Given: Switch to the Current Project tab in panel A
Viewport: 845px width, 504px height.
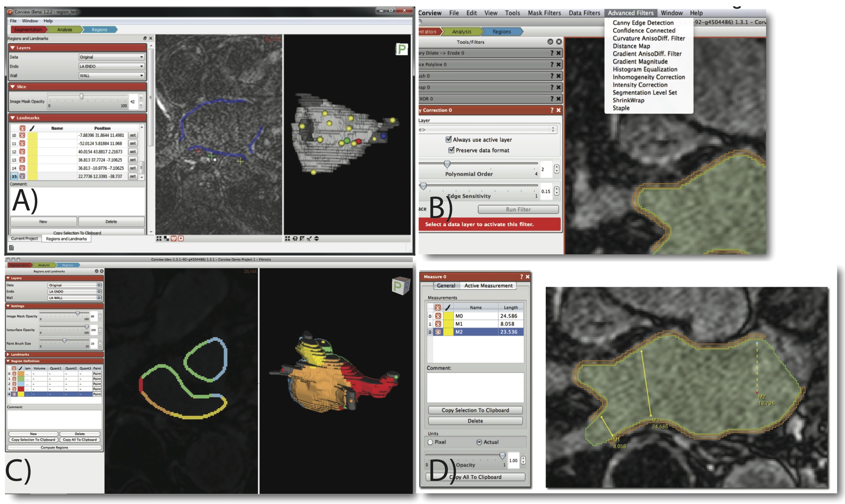Looking at the screenshot, I should pyautogui.click(x=24, y=239).
